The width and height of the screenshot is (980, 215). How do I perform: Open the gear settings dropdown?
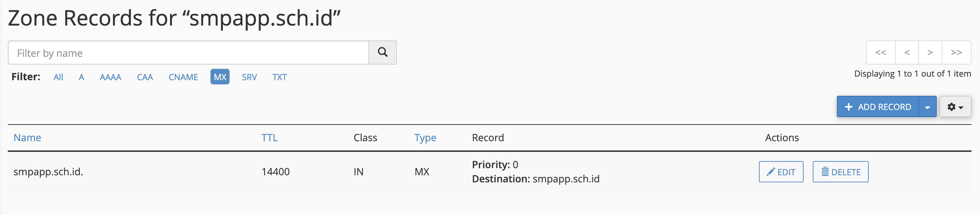(955, 107)
